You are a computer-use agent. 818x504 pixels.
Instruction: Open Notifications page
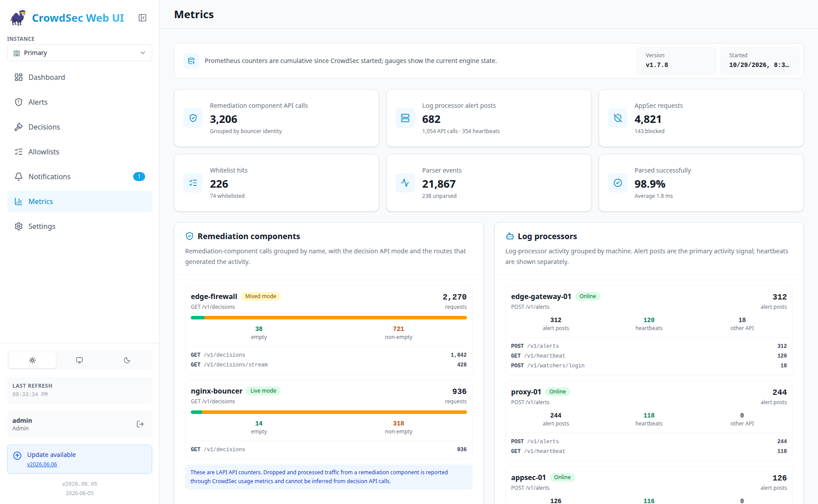pos(79,177)
